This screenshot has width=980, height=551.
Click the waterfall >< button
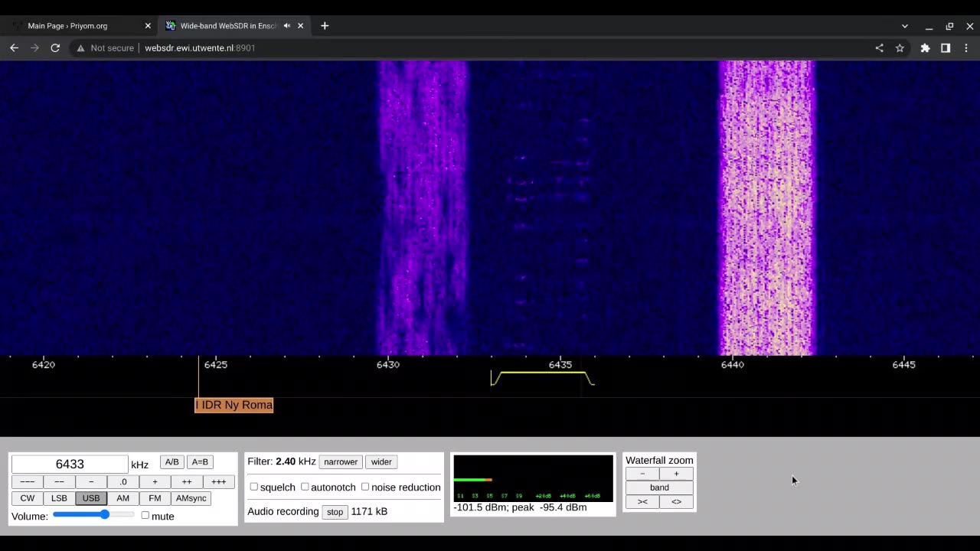coord(642,502)
